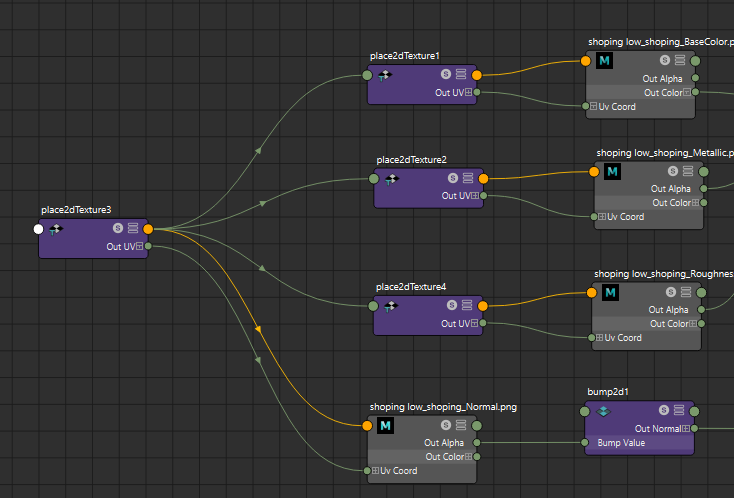This screenshot has width=734, height=498.
Task: Change view mode bars icon on place2dTexture2
Action: pyautogui.click(x=468, y=178)
